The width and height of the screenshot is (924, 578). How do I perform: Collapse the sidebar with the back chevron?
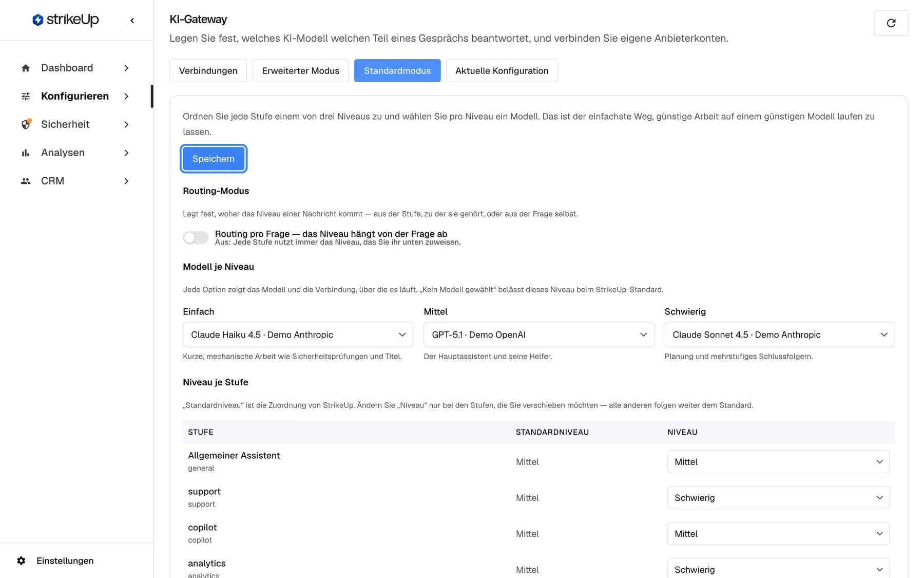(x=132, y=21)
